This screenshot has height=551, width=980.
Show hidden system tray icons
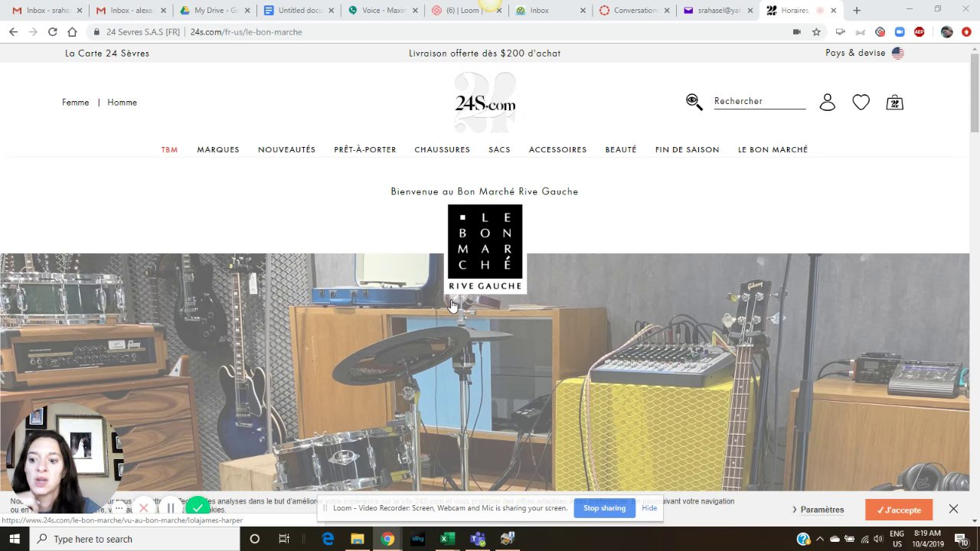pos(819,539)
